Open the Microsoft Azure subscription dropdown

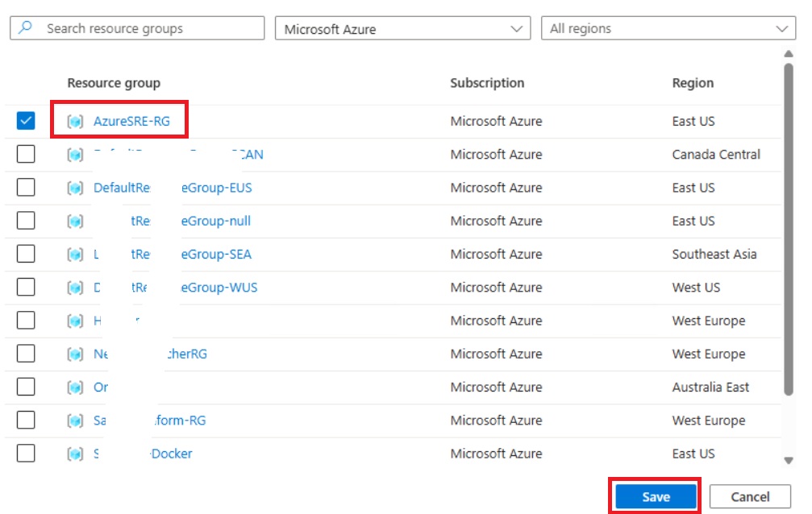[402, 29]
